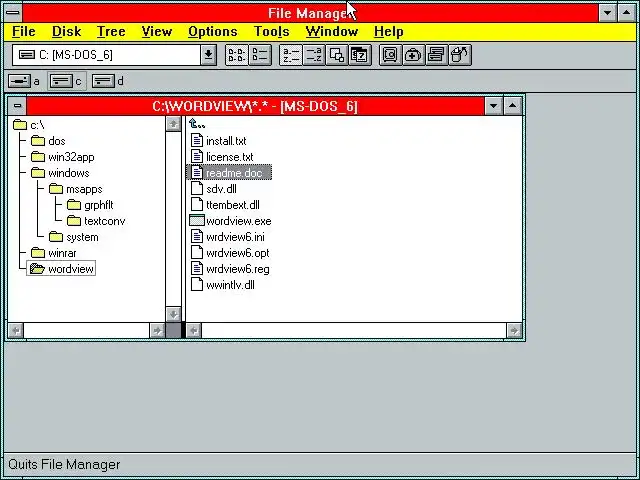The height and width of the screenshot is (480, 640).
Task: Click 'Quits File Manager' status bar text
Action: pos(64,464)
